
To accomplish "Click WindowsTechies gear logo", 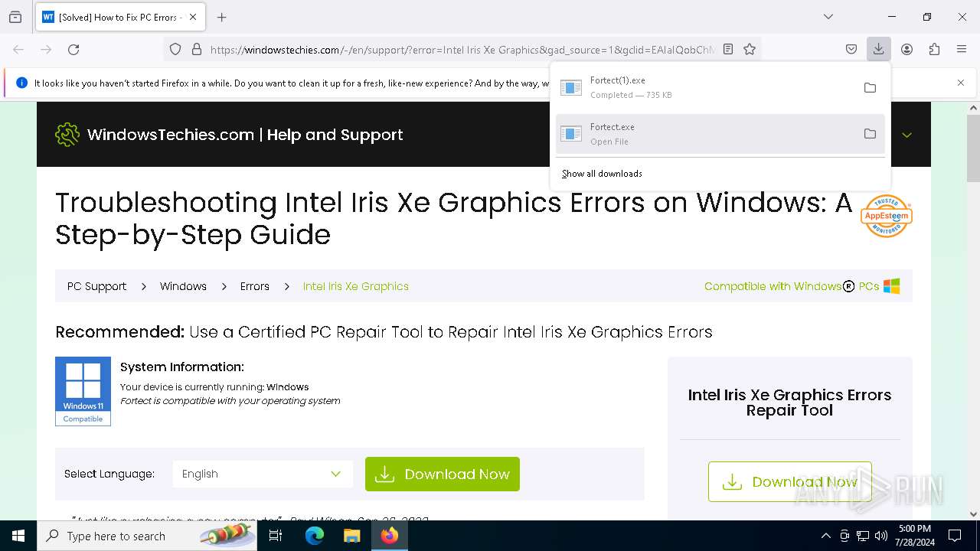I will (67, 135).
